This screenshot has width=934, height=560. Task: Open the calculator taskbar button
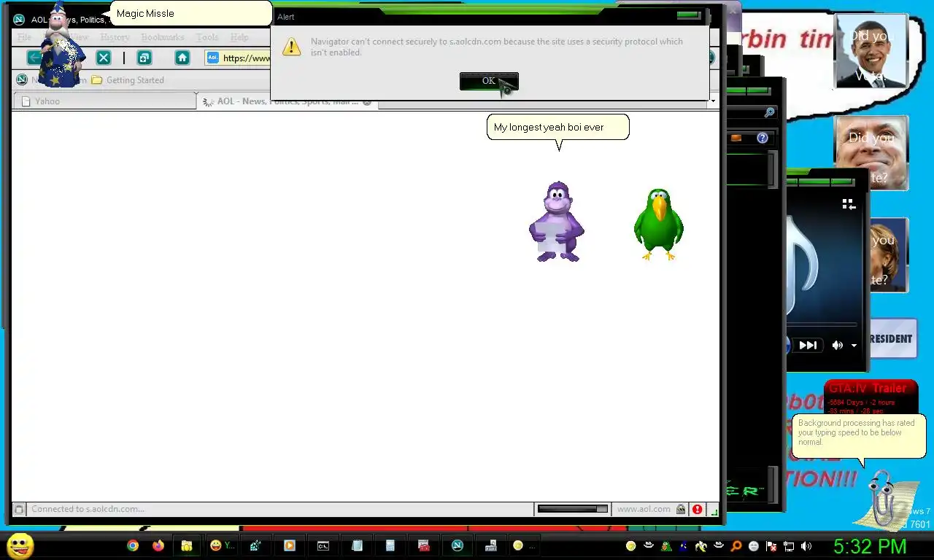pyautogui.click(x=390, y=545)
